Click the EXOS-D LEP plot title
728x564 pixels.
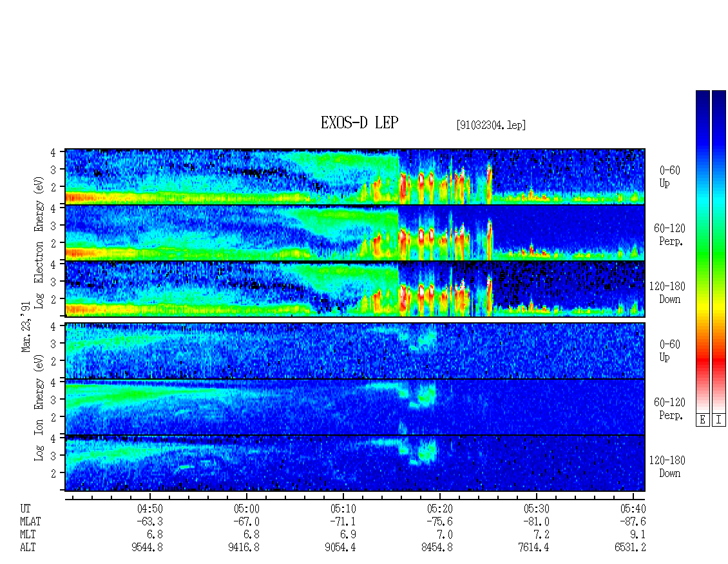[359, 122]
